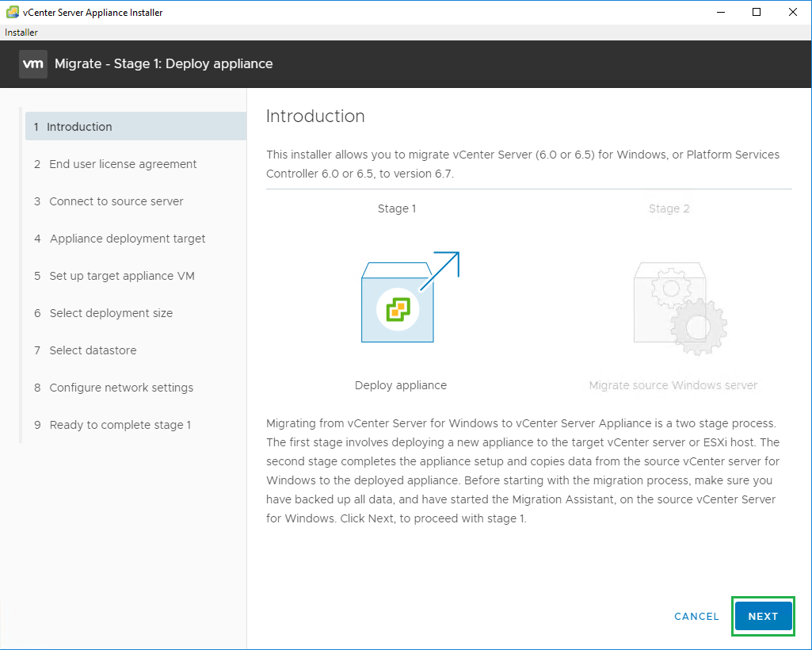Select Ready to complete stage 1 step
This screenshot has width=812, height=650.
[120, 425]
